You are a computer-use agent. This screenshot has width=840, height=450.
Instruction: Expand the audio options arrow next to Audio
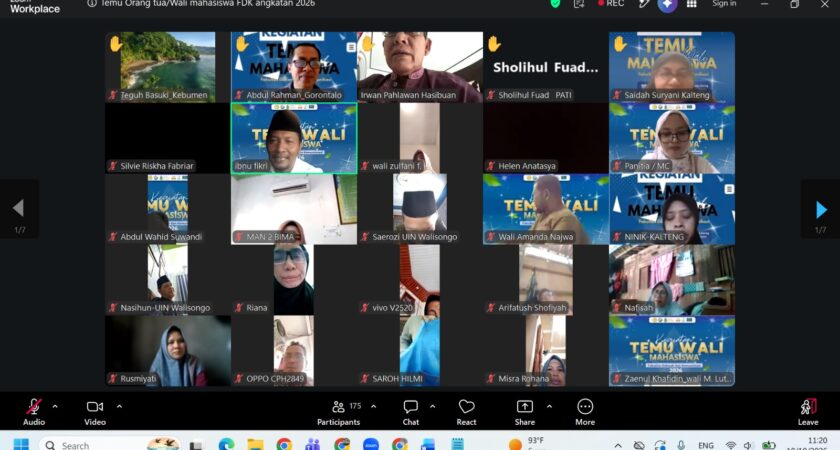55,407
